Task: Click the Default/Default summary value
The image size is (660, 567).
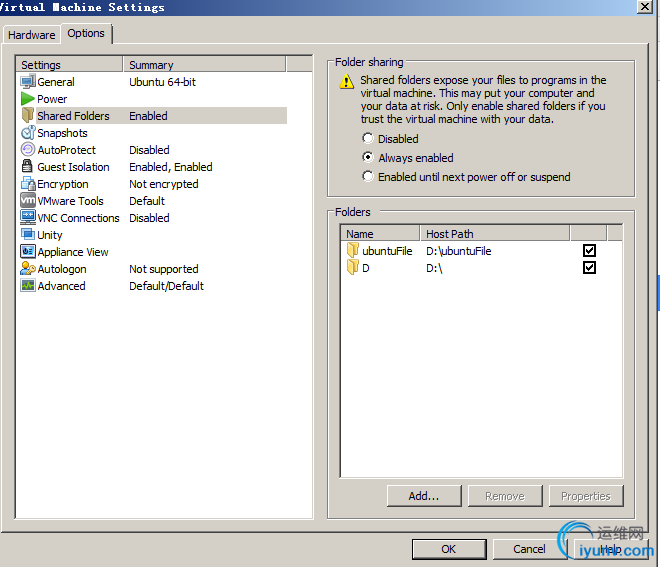Action: pos(166,286)
